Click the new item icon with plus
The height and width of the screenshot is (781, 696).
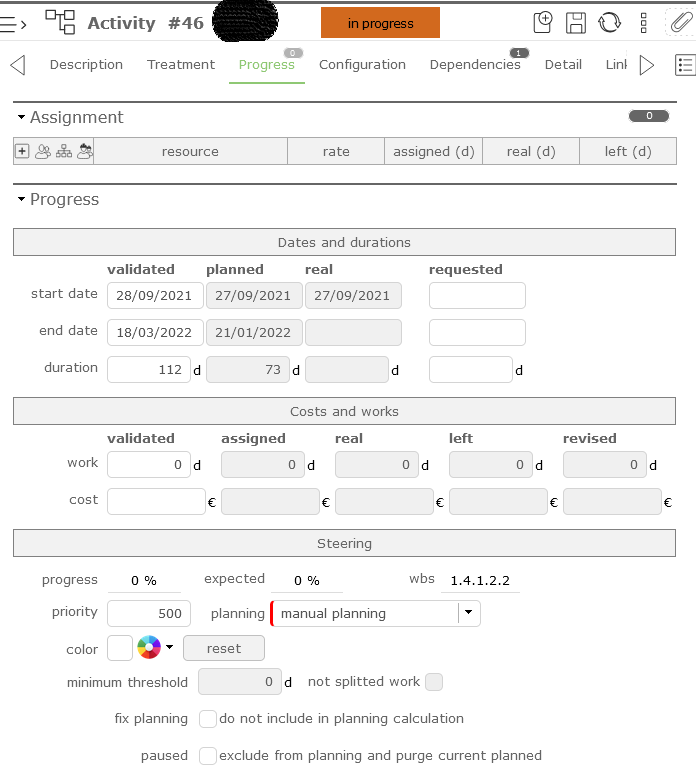543,22
